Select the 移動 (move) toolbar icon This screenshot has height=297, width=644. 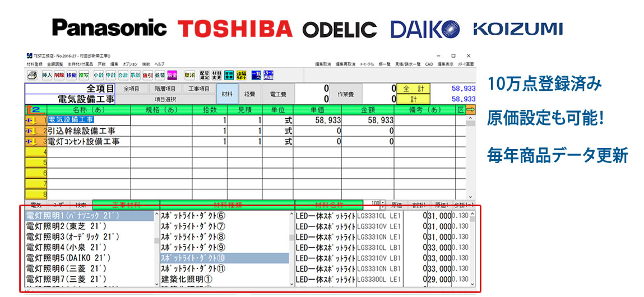[x=71, y=75]
